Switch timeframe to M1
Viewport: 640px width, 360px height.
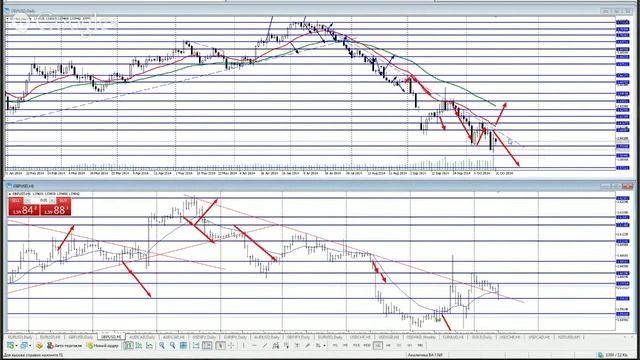click(x=335, y=345)
